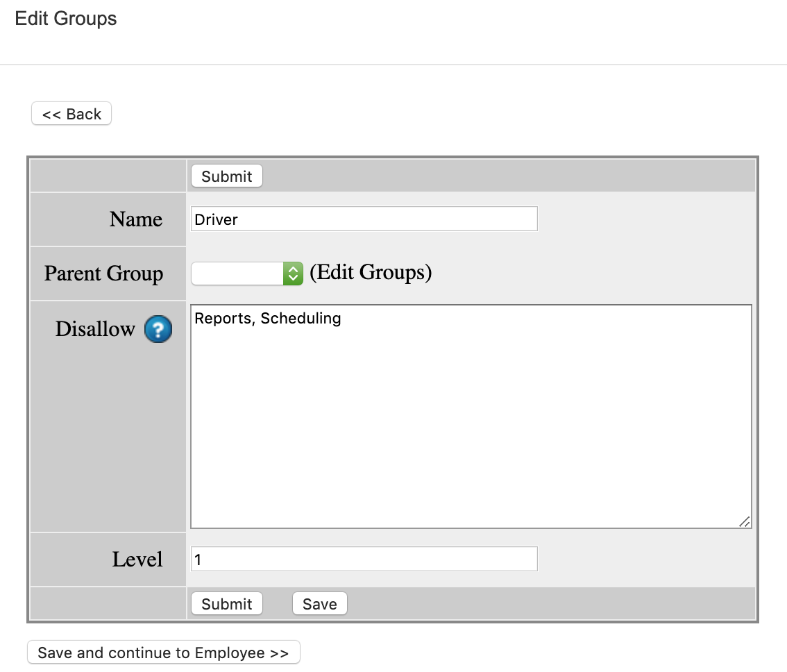
Task: Click the Disallow row label text
Action: pos(95,329)
